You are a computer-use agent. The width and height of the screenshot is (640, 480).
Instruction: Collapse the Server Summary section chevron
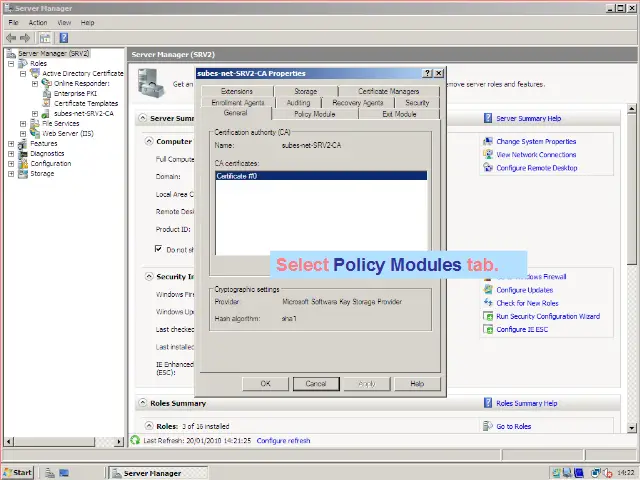click(x=142, y=118)
